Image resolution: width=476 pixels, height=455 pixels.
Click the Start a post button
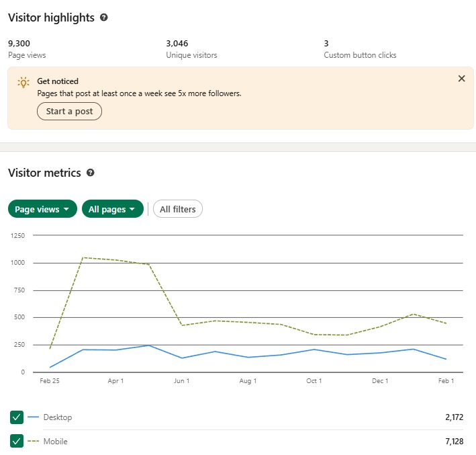(69, 111)
